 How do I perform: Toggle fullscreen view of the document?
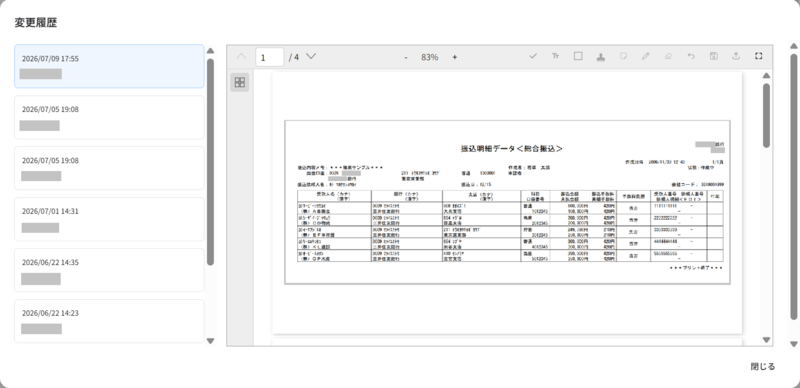point(759,57)
